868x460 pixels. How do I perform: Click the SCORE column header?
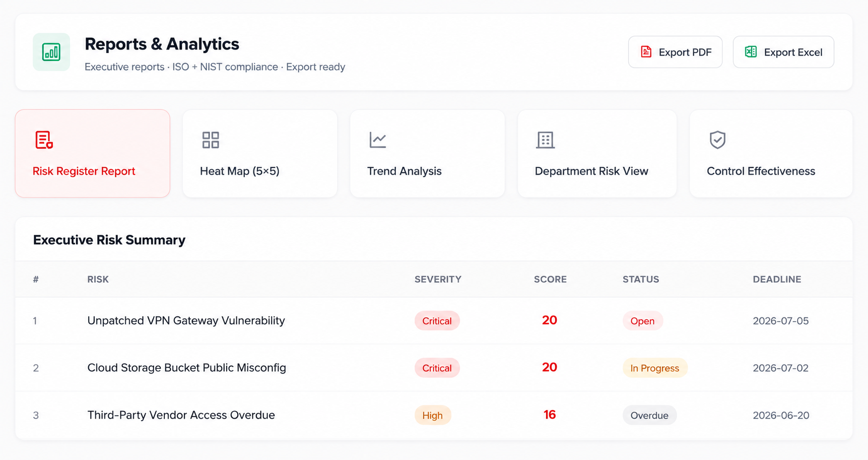point(550,279)
